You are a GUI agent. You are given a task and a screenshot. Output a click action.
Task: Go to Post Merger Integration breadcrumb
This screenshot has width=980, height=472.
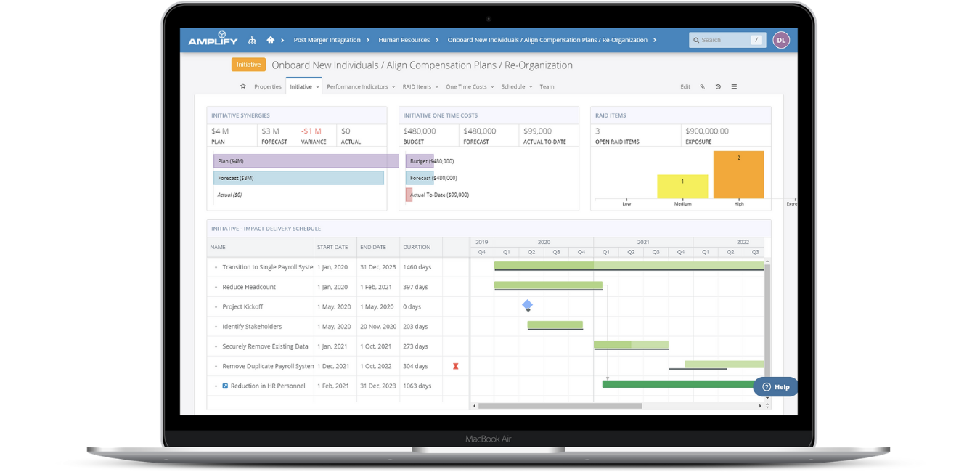point(327,40)
